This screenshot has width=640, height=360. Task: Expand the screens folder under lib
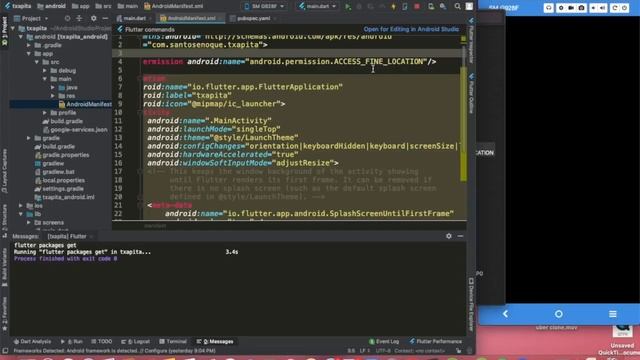click(x=29, y=222)
